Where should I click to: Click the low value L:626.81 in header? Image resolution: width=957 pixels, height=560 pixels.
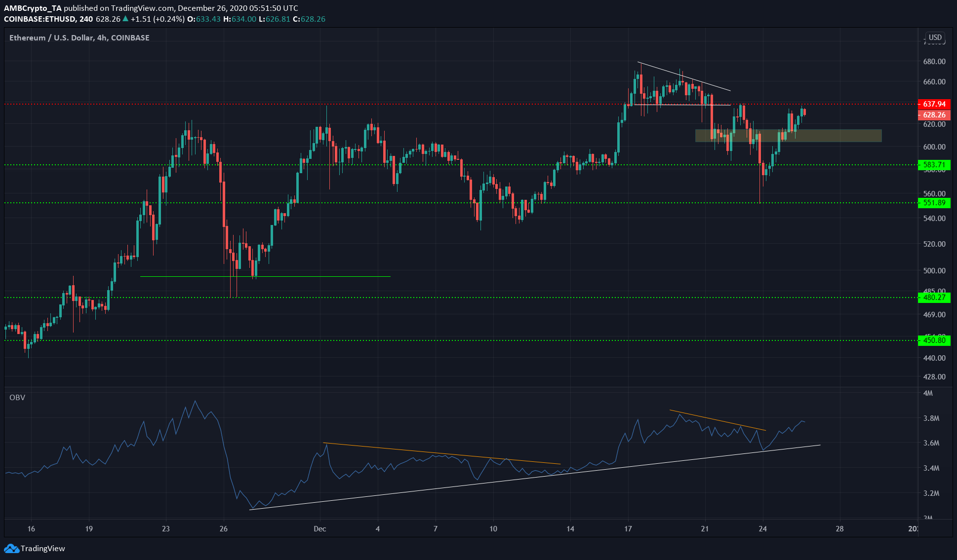tap(275, 19)
